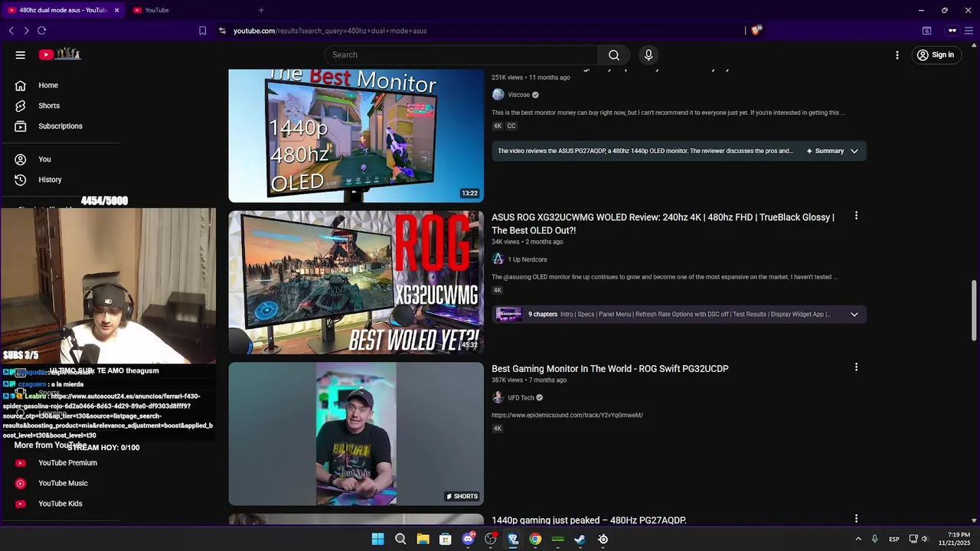
Task: Show hidden system tray icons
Action: tap(858, 540)
